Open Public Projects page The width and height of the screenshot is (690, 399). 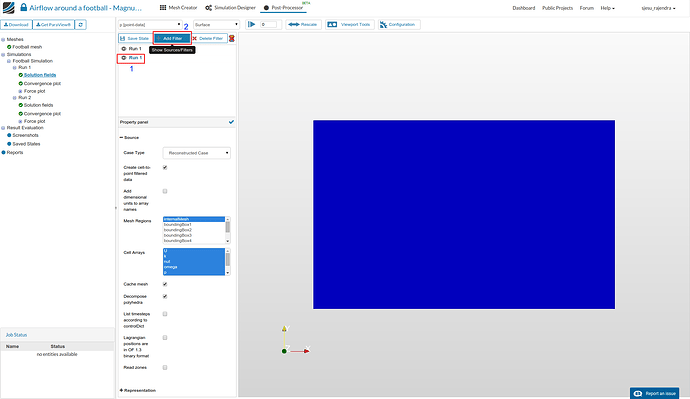pyautogui.click(x=558, y=8)
